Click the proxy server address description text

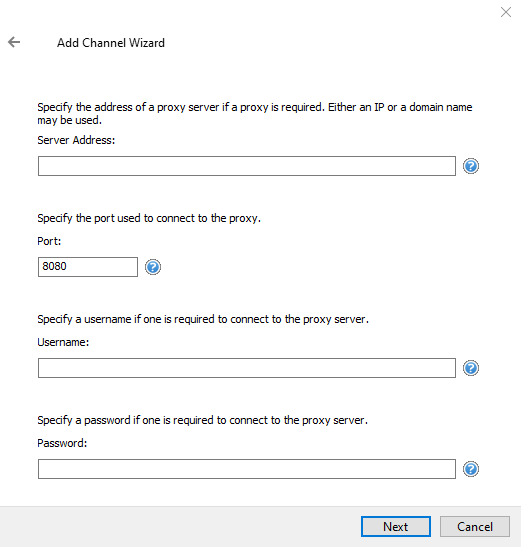pos(255,113)
